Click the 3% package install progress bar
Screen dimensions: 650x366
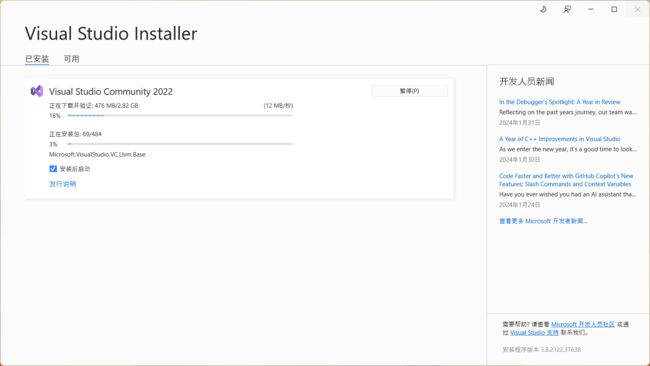[180, 144]
